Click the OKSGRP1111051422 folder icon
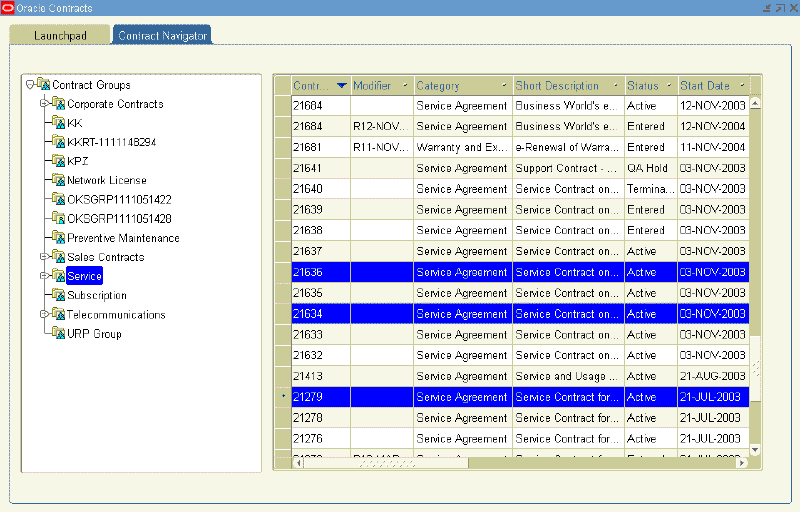The height and width of the screenshot is (512, 800). tap(58, 199)
